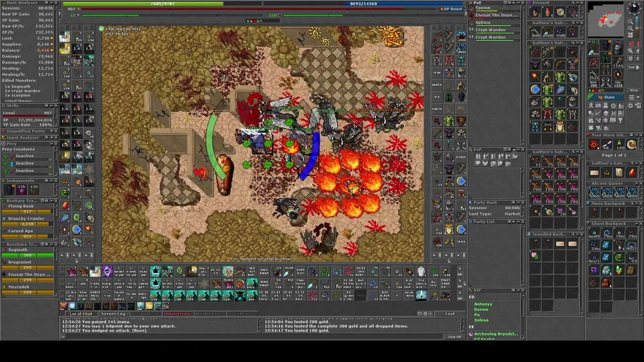The image size is (644, 362).
Task: Toggle the PvP mode button
Action: click(x=634, y=67)
